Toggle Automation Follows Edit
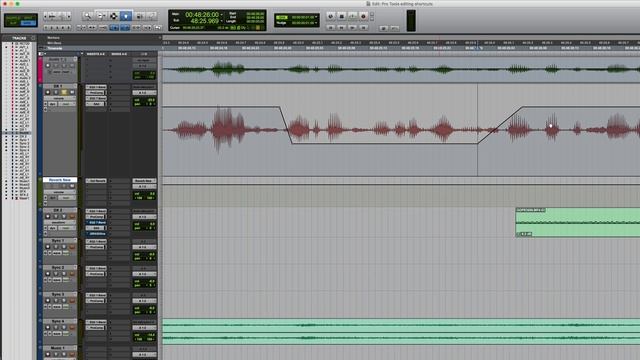 [114, 27]
